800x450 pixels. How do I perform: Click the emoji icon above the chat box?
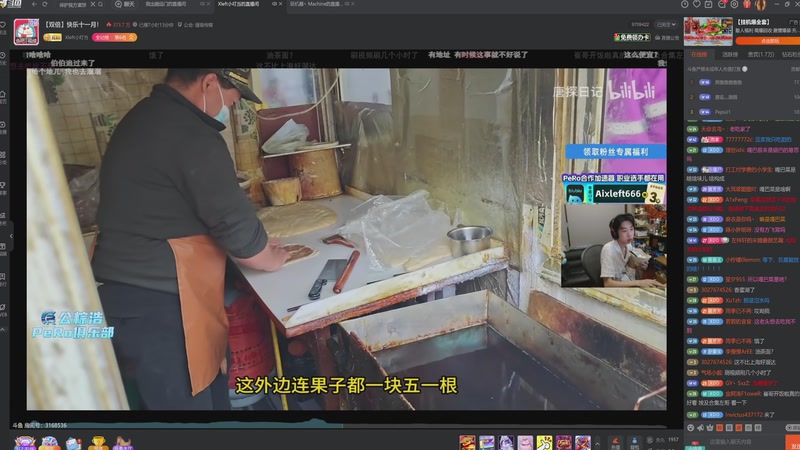[691, 428]
